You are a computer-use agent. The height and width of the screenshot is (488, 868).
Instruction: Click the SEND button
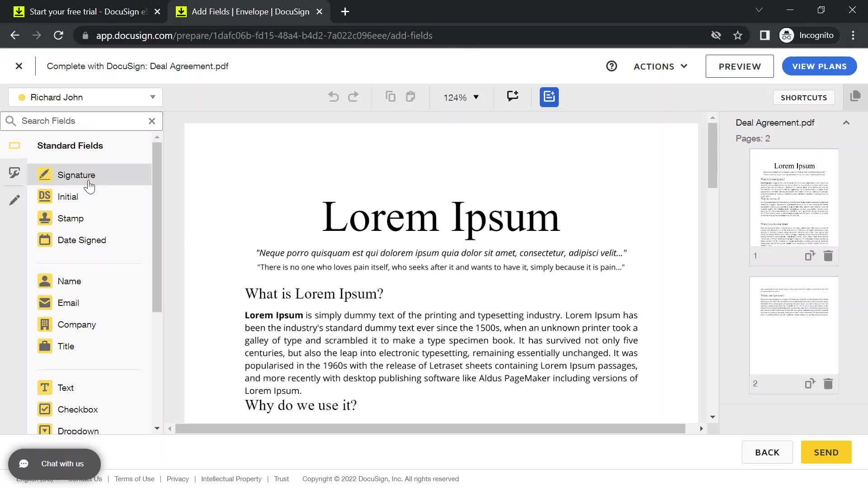coord(827,452)
